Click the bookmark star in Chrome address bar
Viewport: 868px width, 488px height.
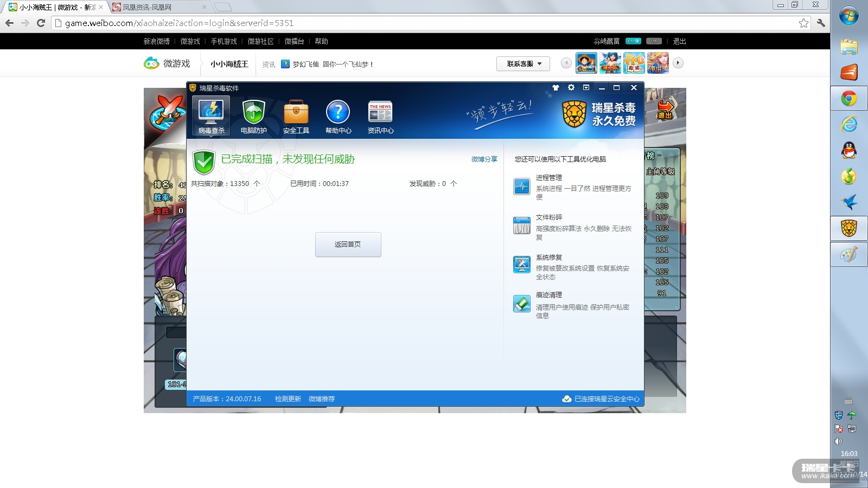pyautogui.click(x=803, y=23)
